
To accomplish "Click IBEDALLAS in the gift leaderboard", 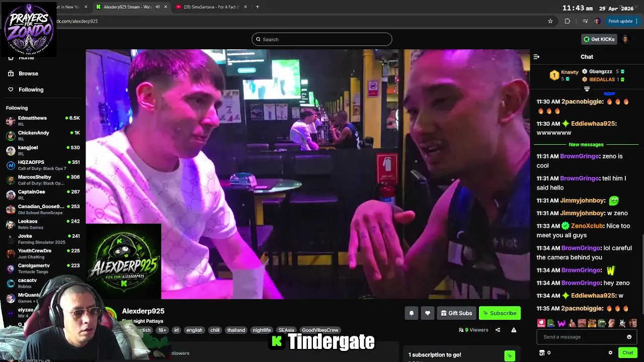I will click(602, 79).
